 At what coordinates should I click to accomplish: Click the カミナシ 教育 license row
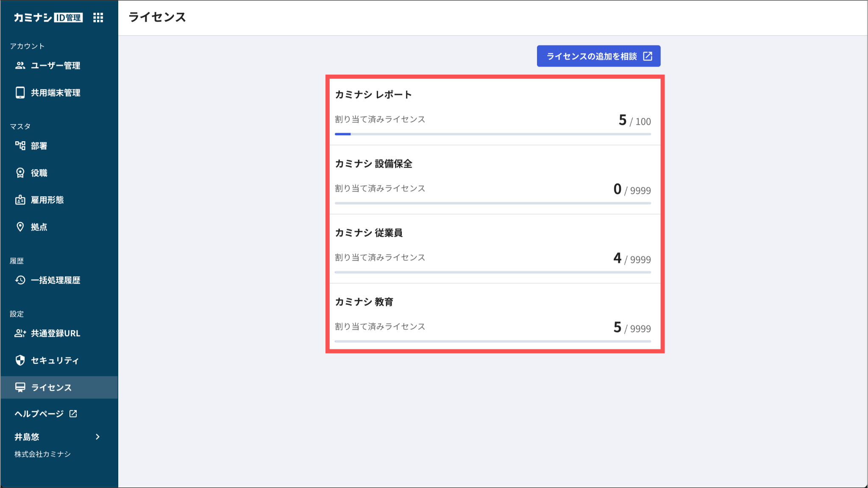coord(492,316)
